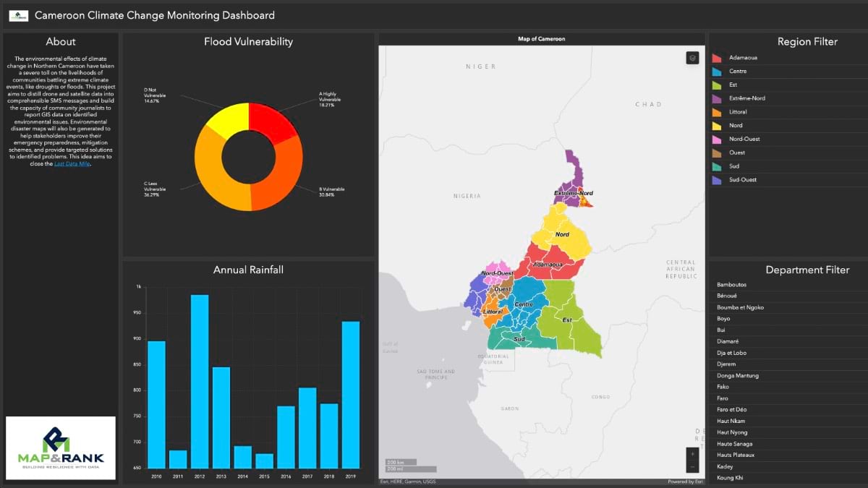The height and width of the screenshot is (488, 868).
Task: Select Bamboutos in Department Filter
Action: [787, 285]
